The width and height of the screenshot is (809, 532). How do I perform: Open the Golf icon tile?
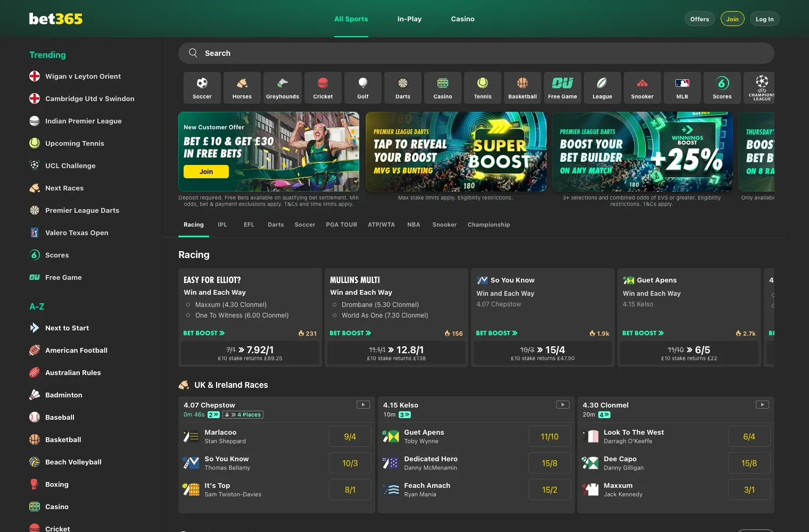tap(363, 87)
